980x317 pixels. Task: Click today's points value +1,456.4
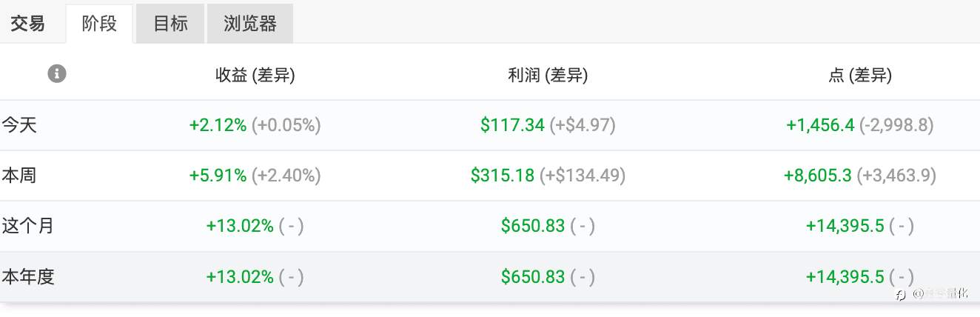click(820, 125)
